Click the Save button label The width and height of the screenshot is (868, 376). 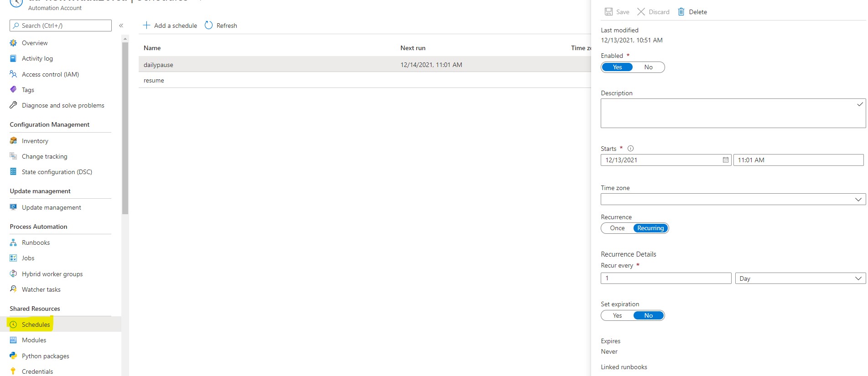(x=623, y=12)
